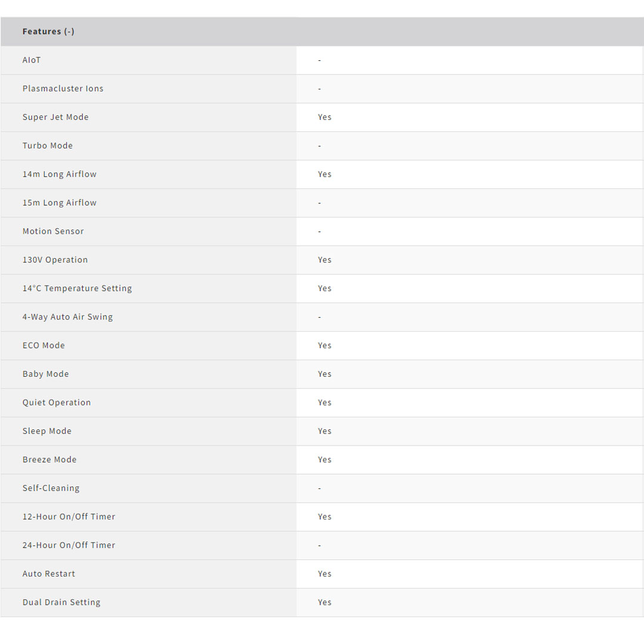644x644 pixels.
Task: Click the Super Jet Mode label
Action: click(x=55, y=117)
